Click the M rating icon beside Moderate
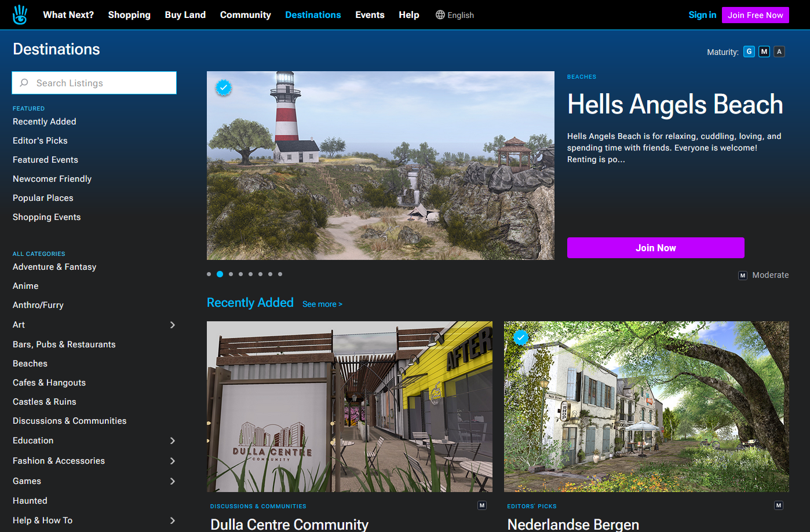 tap(743, 276)
